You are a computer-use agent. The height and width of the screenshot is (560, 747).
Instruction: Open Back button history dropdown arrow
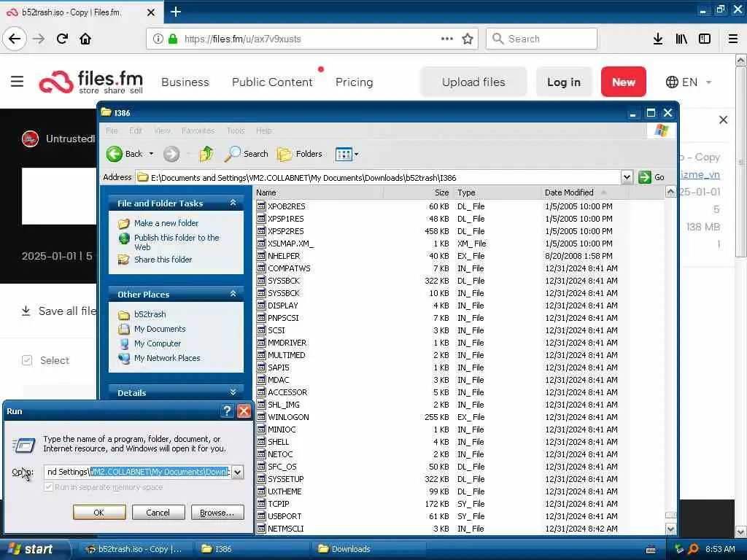151,154
